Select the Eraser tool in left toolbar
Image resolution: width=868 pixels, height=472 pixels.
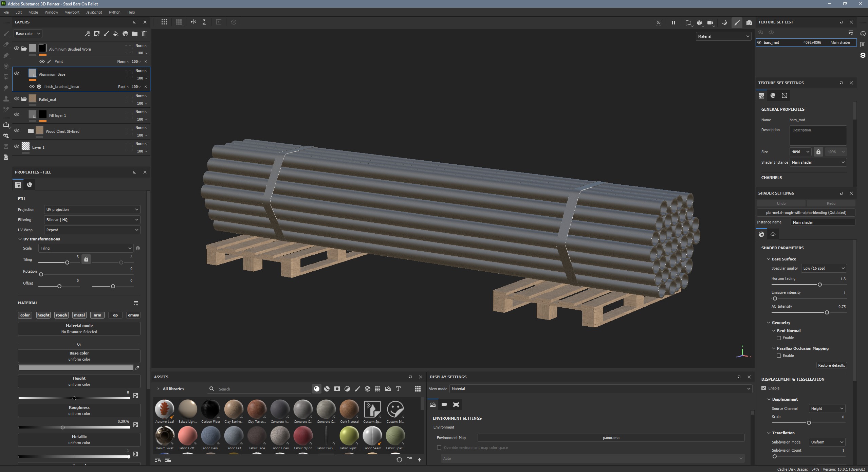pyautogui.click(x=6, y=44)
